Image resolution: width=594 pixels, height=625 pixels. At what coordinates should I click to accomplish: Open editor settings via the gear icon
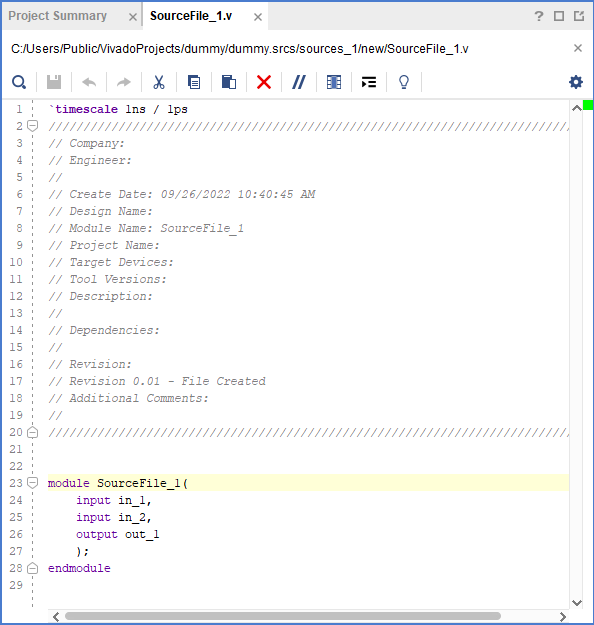(x=576, y=82)
